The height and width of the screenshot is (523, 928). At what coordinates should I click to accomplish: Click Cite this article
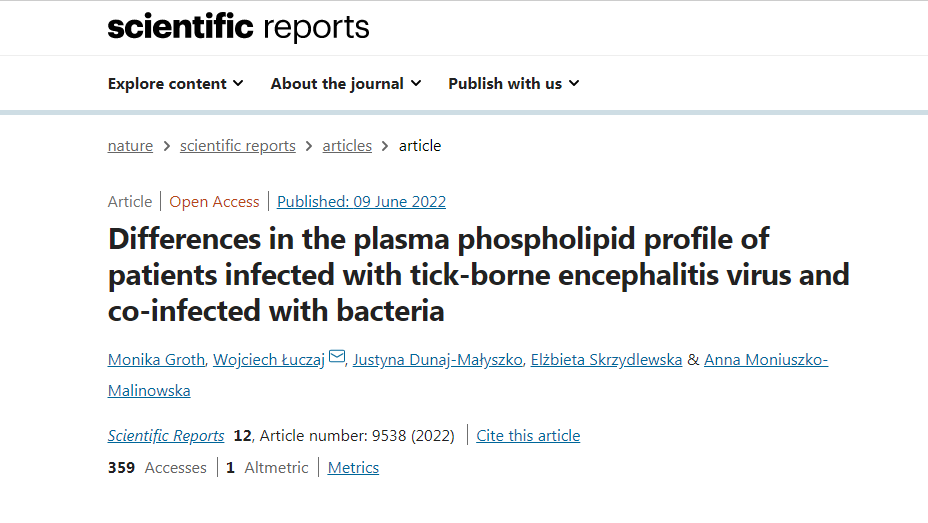tap(528, 436)
